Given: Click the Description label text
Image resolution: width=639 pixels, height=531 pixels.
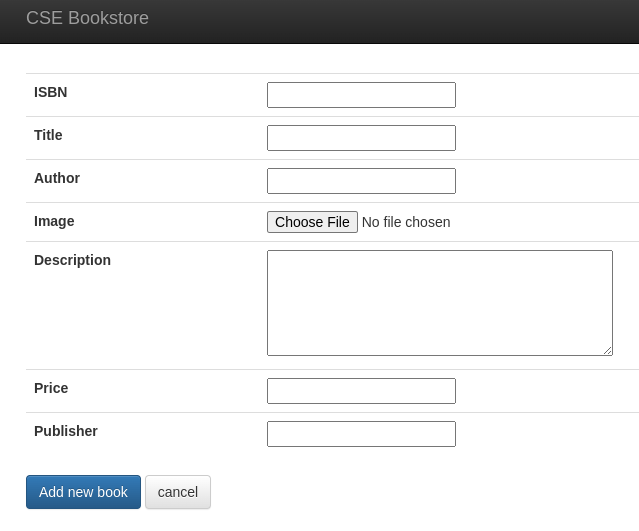Looking at the screenshot, I should tap(72, 260).
